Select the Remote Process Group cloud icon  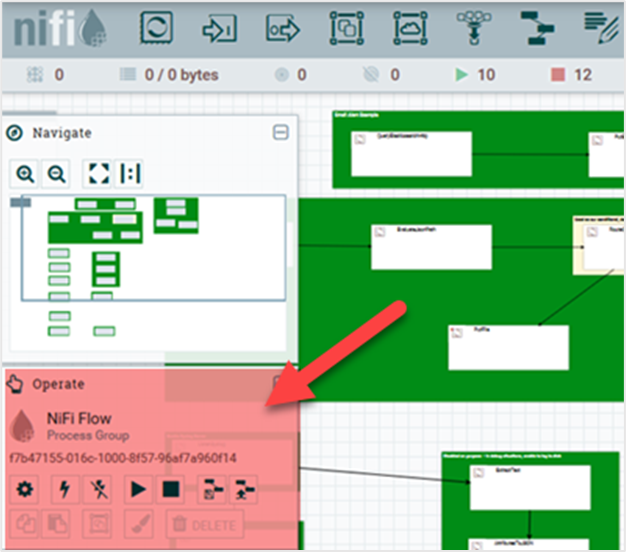click(x=410, y=29)
